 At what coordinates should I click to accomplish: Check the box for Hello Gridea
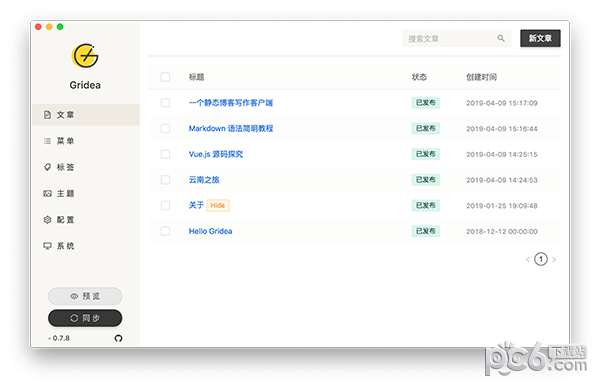(165, 231)
